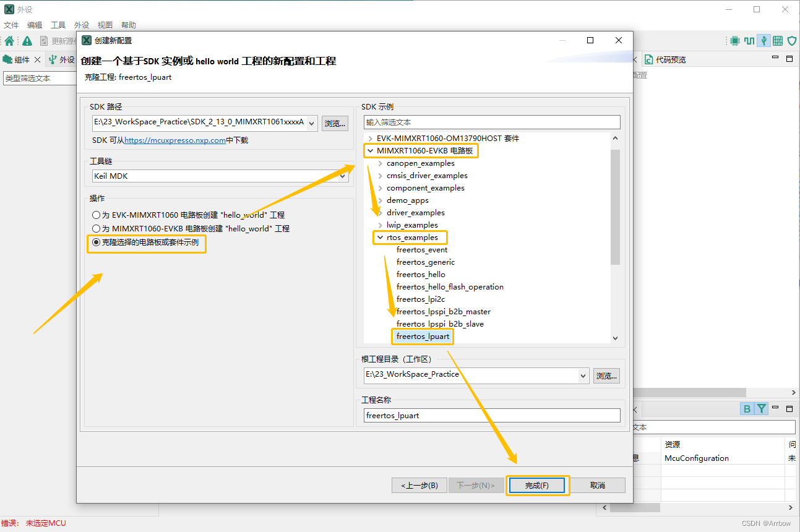Image resolution: width=800 pixels, height=532 pixels.
Task: Toggle the B filter in problems panel
Action: pyautogui.click(x=747, y=409)
